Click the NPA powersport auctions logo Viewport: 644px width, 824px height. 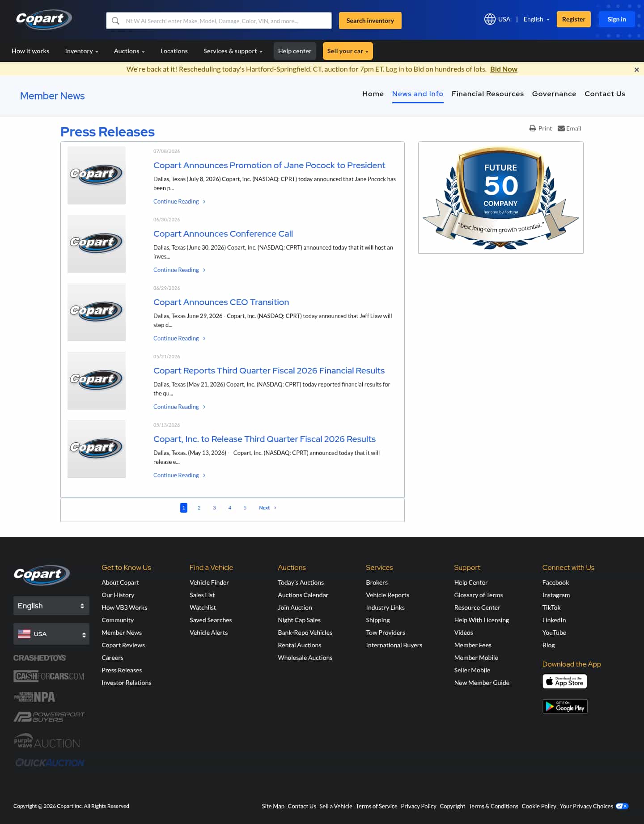click(34, 697)
